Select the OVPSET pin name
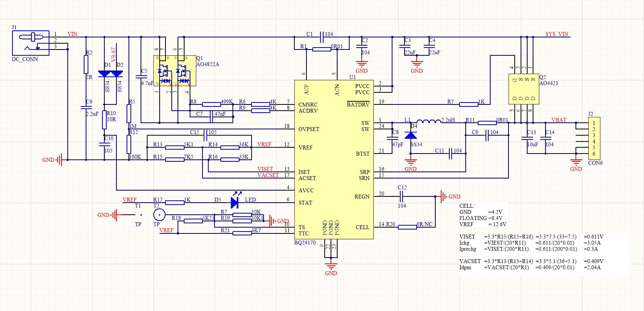Image resolution: width=644 pixels, height=311 pixels. pos(309,129)
